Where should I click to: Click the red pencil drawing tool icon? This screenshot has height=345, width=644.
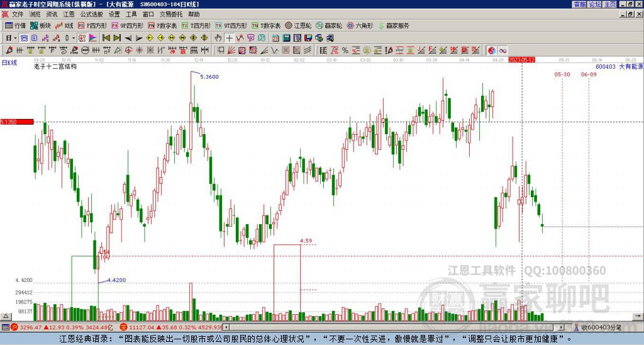pyautogui.click(x=9, y=50)
